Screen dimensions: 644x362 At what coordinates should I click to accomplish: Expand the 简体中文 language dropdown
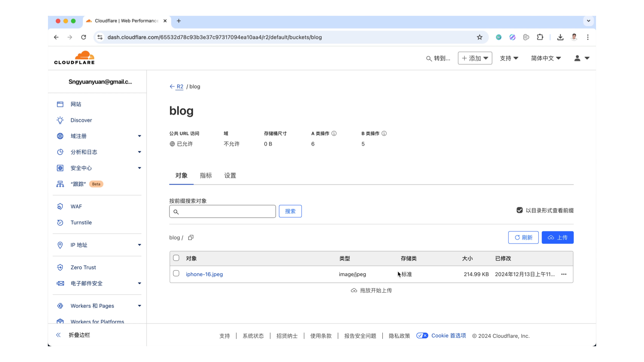(546, 58)
